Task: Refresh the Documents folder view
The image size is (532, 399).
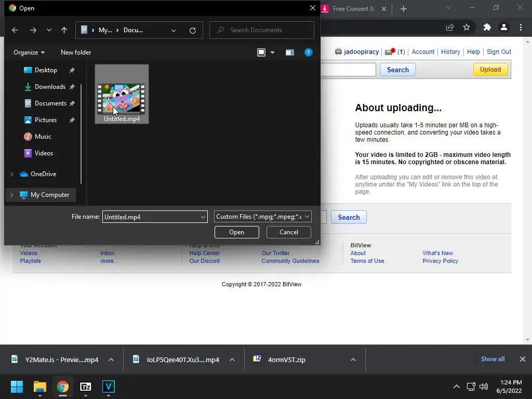Action: click(x=192, y=31)
